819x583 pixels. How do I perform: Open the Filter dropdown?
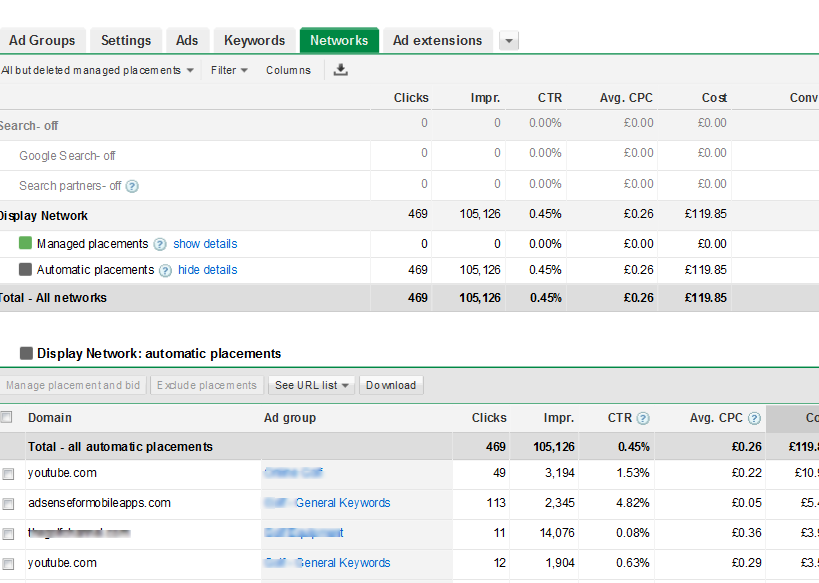pos(229,70)
